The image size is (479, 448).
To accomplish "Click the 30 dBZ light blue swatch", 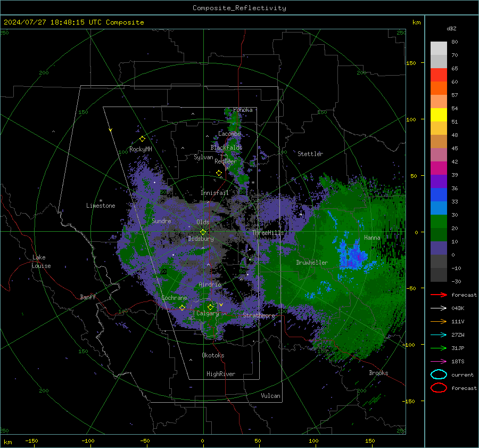I will (439, 208).
